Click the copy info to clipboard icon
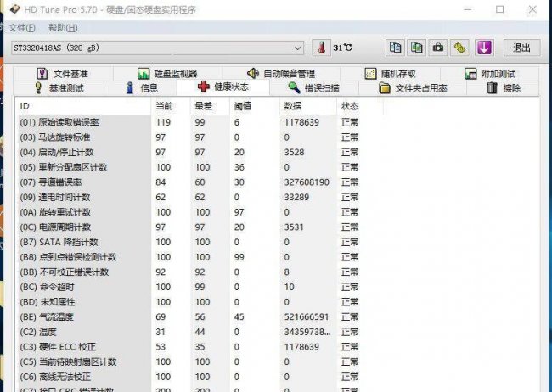The image size is (552, 392). click(395, 48)
